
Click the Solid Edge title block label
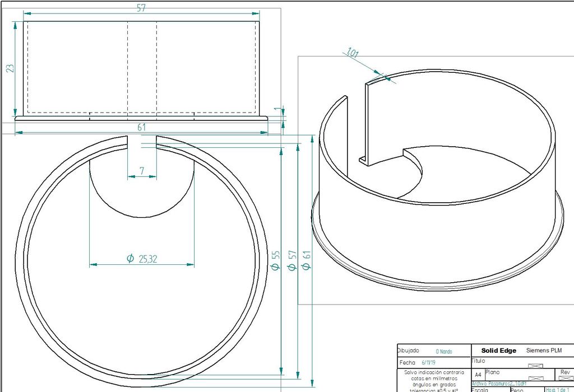pyautogui.click(x=498, y=351)
